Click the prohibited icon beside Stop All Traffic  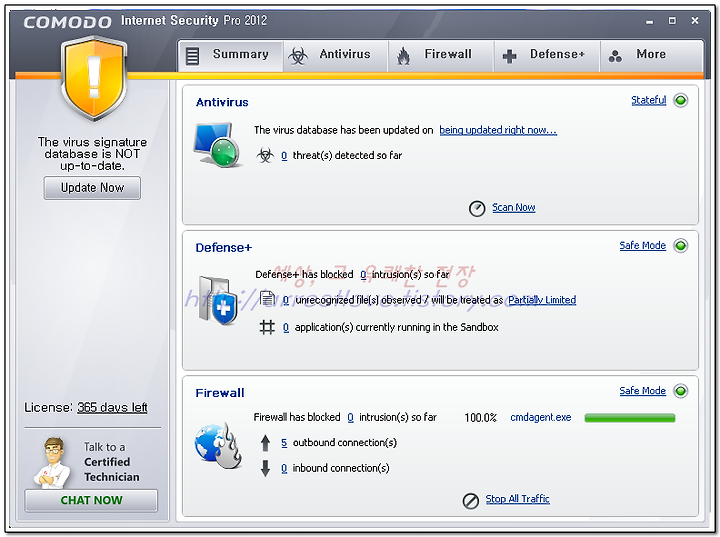(471, 501)
